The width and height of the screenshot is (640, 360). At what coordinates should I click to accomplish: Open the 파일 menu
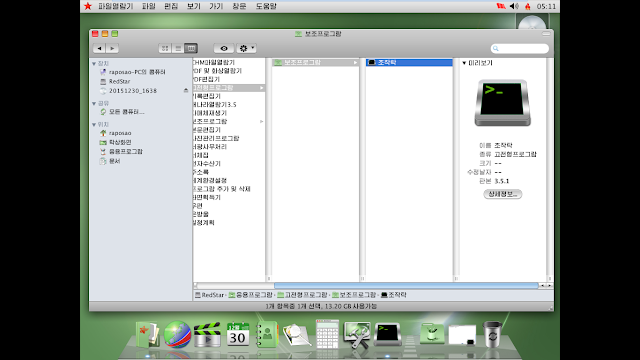(x=149, y=6)
